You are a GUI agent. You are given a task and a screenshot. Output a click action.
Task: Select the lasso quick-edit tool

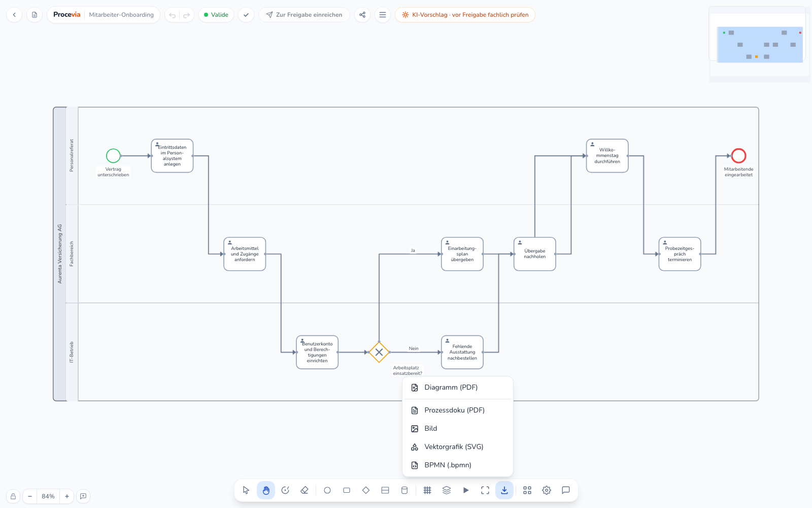click(x=285, y=490)
